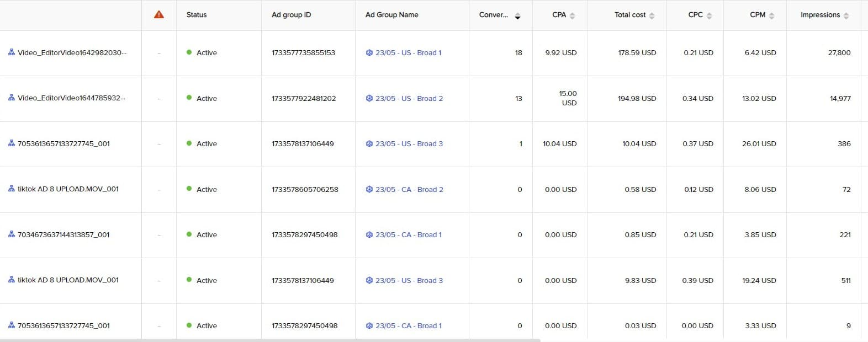This screenshot has width=868, height=342.
Task: Click CPA value 15.00 USD
Action: (568, 98)
